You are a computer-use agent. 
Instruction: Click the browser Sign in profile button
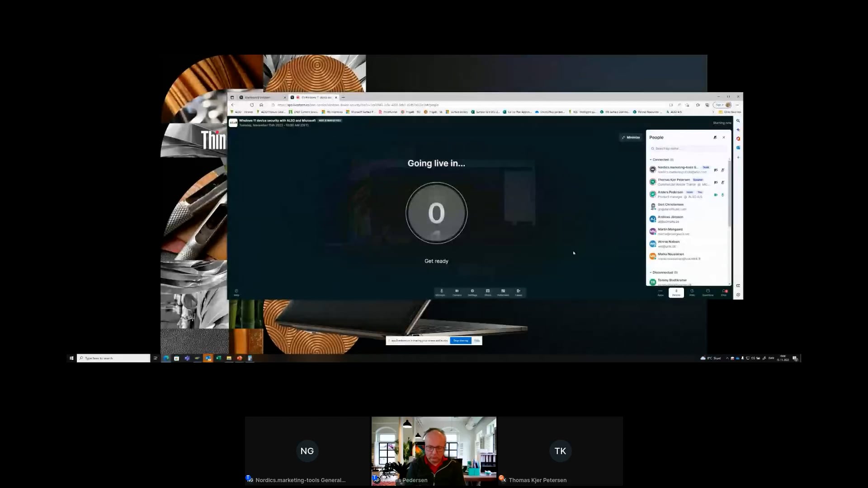point(723,105)
